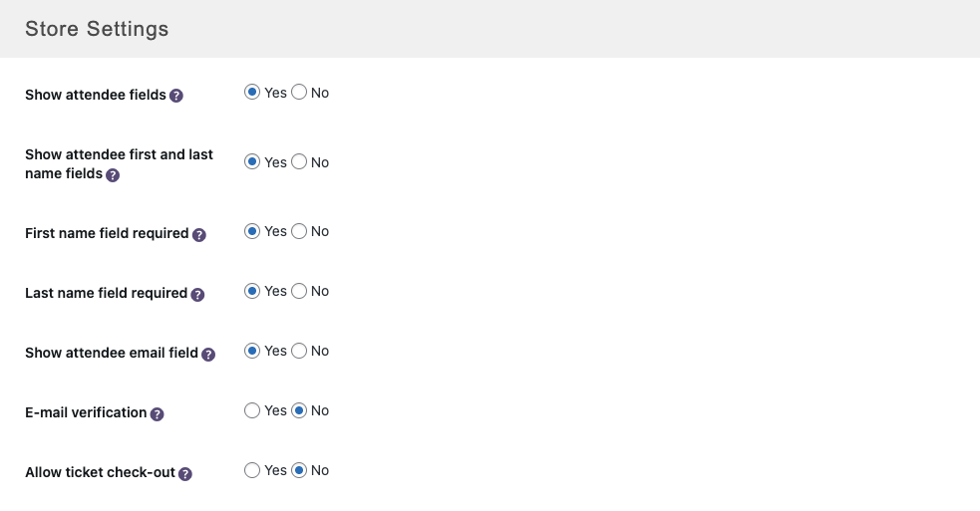Show help for Show attendee email field

point(208,354)
